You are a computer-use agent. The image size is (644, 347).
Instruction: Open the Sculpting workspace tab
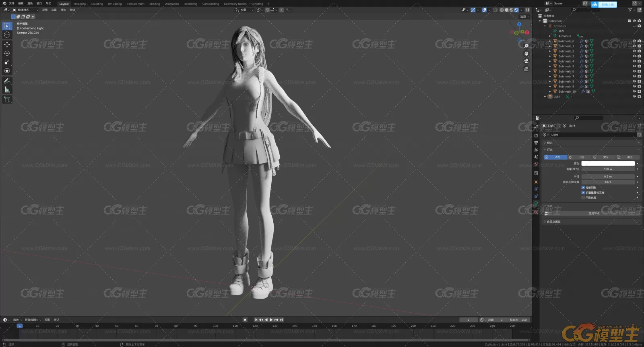coord(97,4)
